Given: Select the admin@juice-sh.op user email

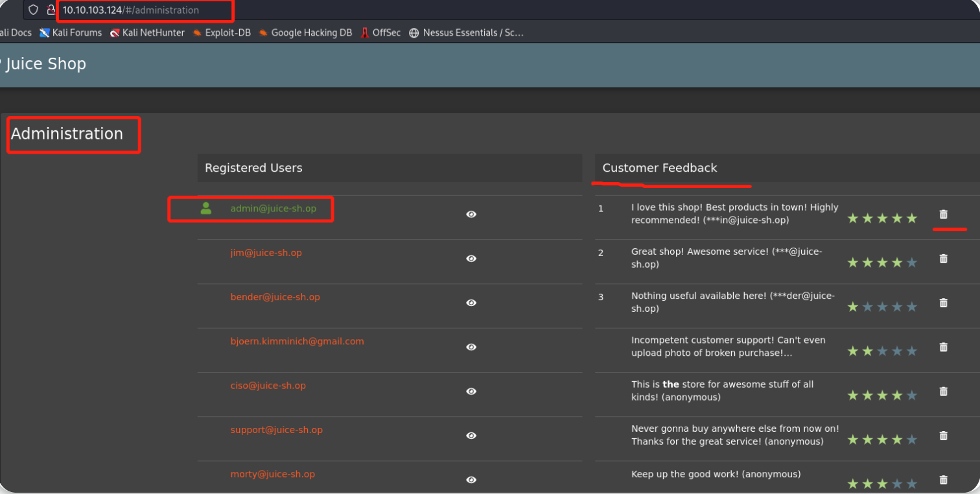Looking at the screenshot, I should (x=274, y=208).
